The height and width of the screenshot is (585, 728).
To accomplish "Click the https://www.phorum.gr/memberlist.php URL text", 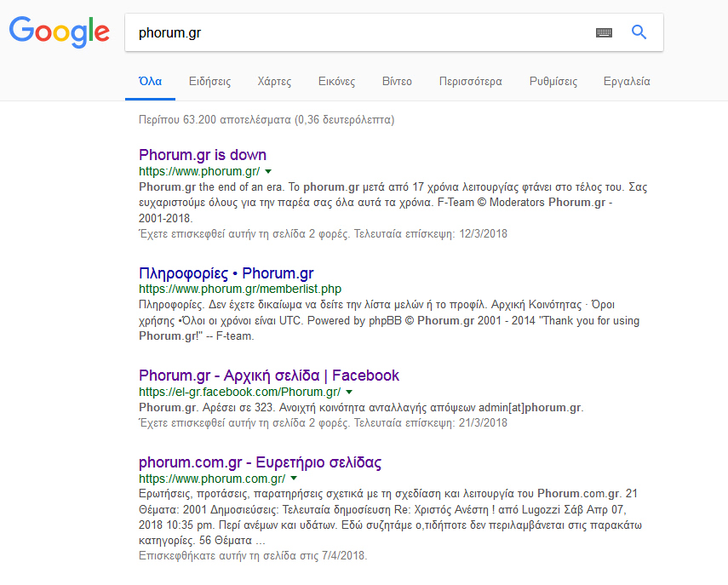I will 240,289.
